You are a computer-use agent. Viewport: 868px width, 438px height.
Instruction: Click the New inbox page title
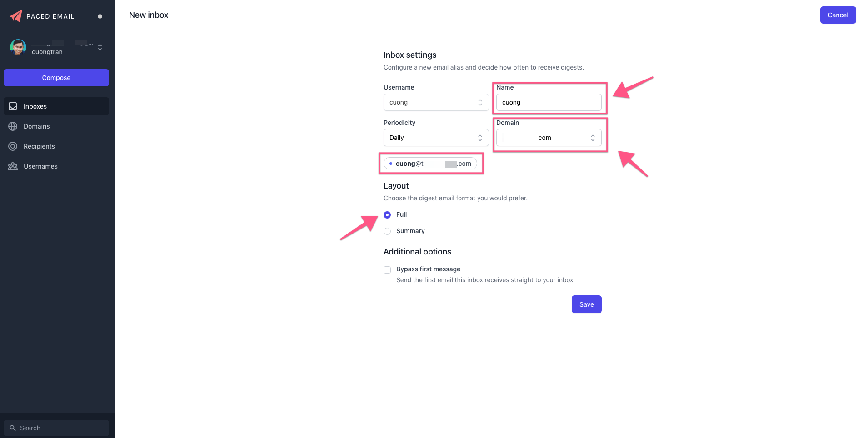click(x=149, y=15)
